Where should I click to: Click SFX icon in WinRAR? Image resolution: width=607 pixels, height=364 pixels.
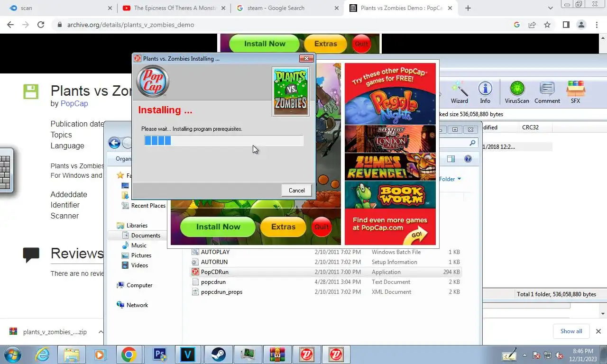[575, 92]
